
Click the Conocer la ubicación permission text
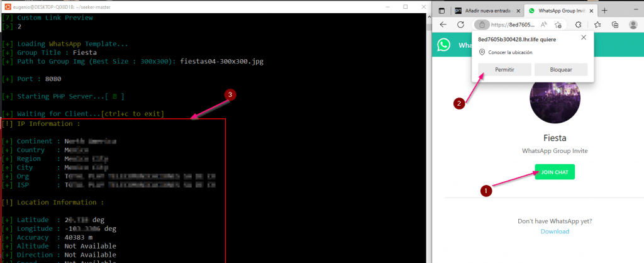point(510,53)
